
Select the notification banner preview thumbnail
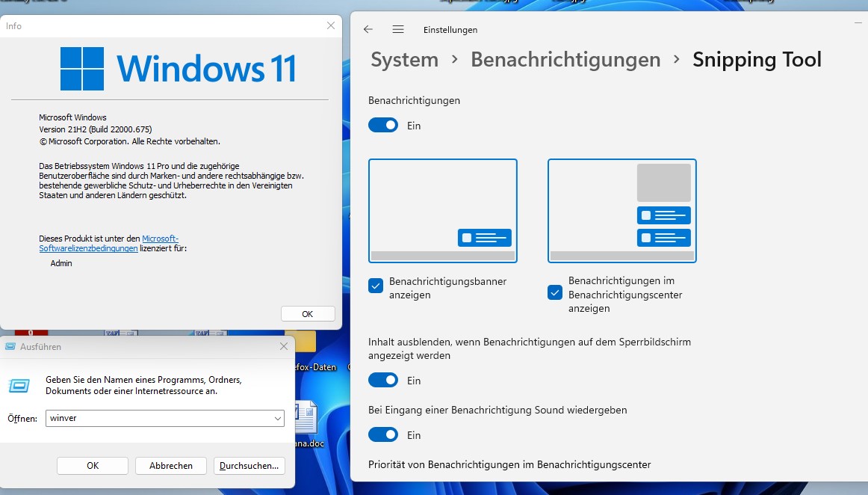[443, 211]
